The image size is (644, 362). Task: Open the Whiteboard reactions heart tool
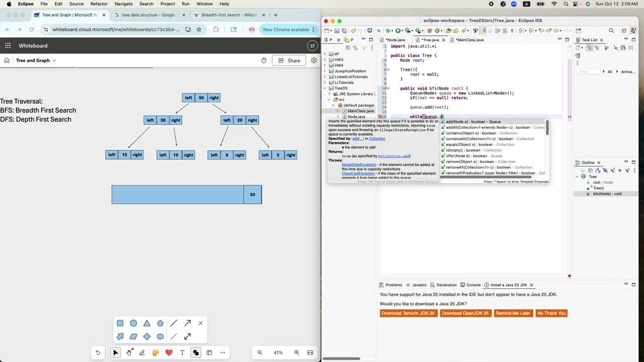(169, 352)
